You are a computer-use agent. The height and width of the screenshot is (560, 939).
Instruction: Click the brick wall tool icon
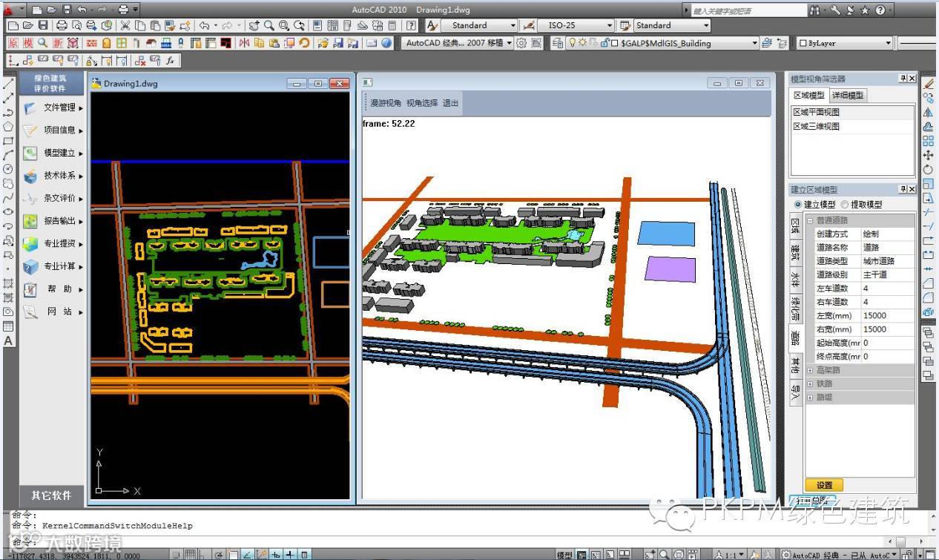tap(91, 43)
